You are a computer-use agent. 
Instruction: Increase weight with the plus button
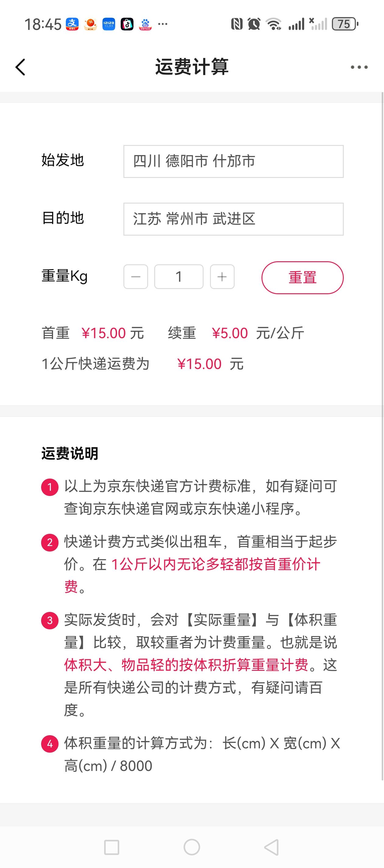pos(222,277)
